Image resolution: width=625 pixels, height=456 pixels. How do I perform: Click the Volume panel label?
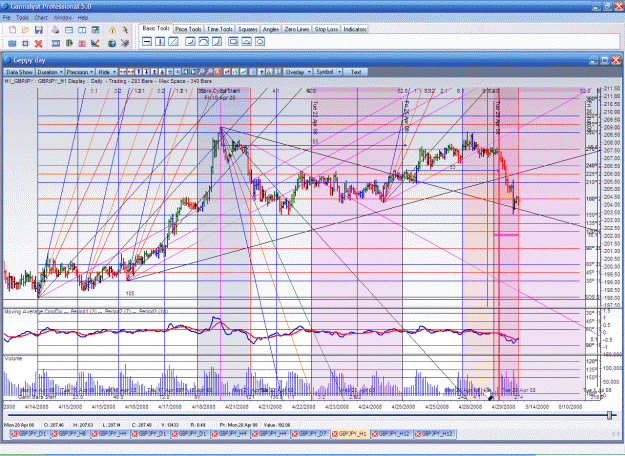[x=13, y=359]
